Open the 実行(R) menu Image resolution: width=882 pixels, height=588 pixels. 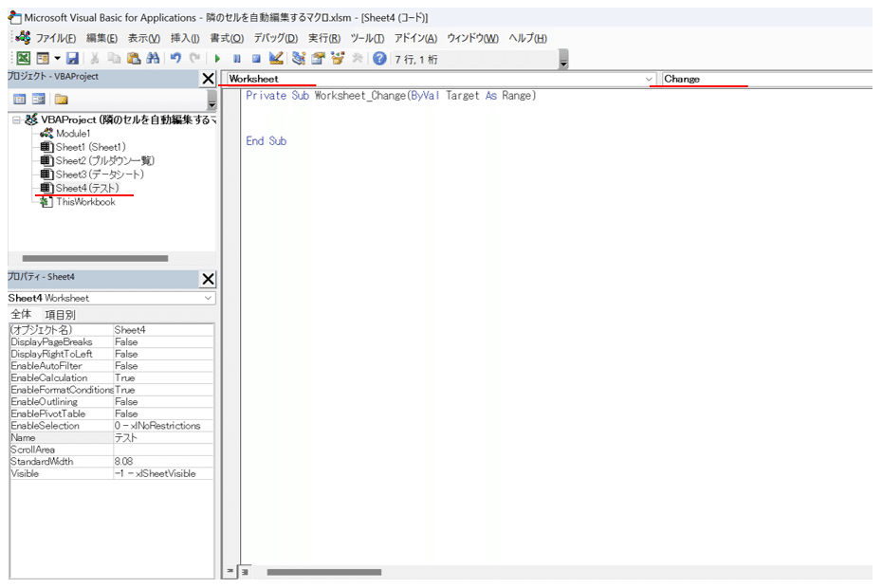pyautogui.click(x=324, y=38)
